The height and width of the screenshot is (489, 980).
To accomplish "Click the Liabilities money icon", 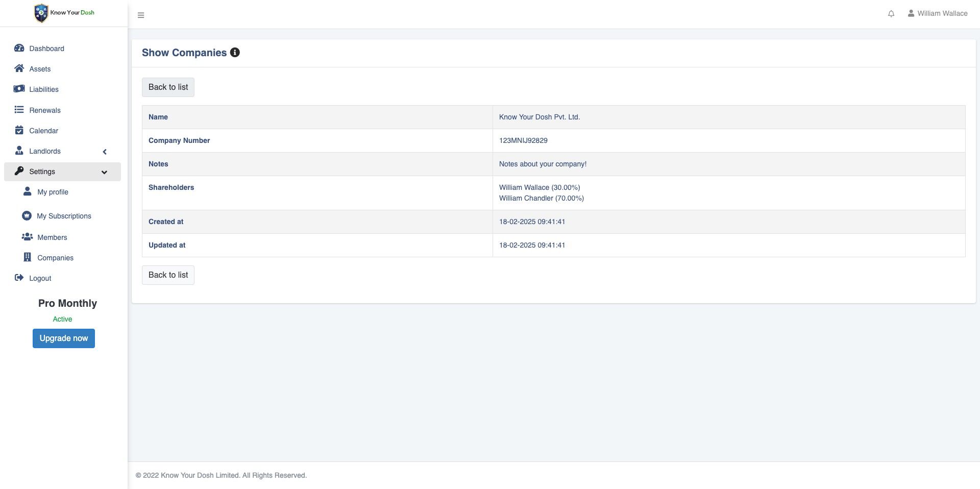I will click(19, 89).
